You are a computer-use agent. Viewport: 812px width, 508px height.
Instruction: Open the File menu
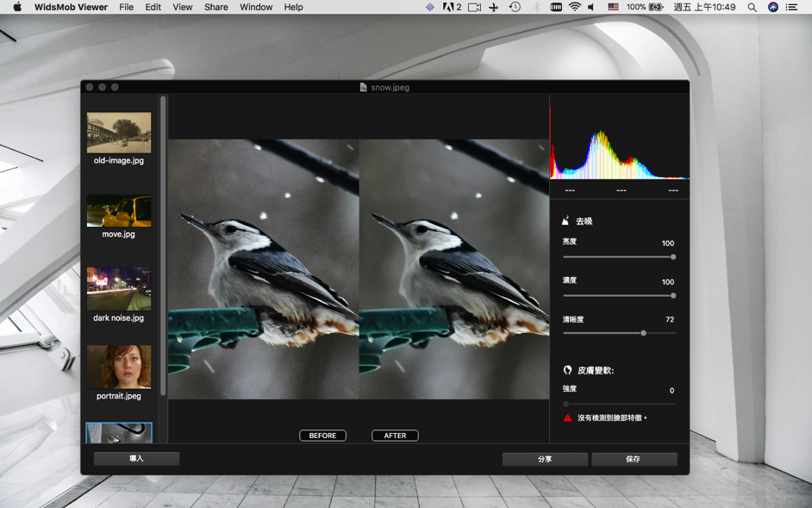pos(127,7)
